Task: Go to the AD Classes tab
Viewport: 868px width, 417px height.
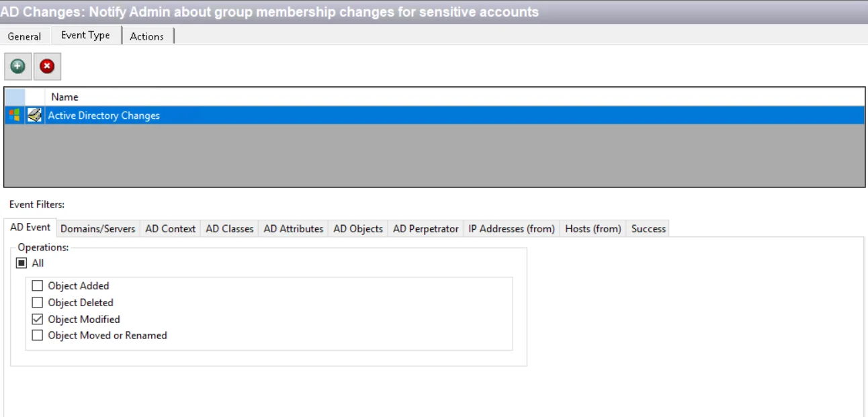Action: (x=230, y=229)
